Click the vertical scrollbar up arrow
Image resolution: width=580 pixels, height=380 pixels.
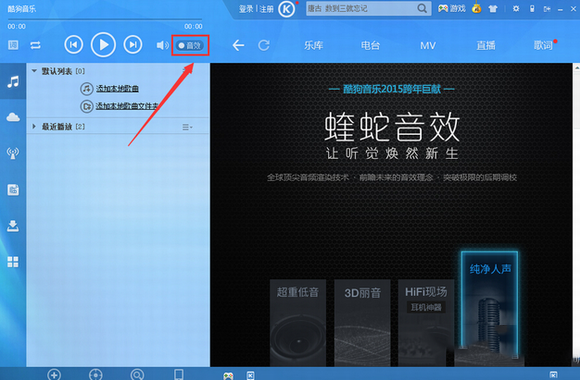point(576,68)
